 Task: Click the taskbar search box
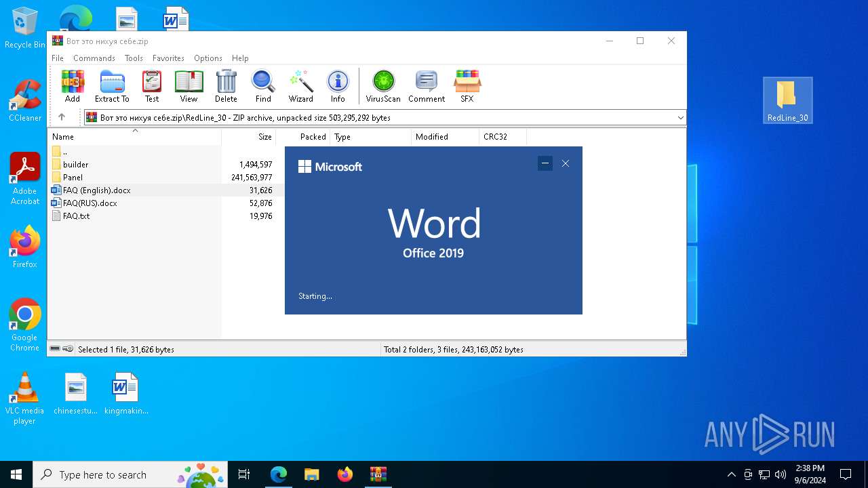[132, 474]
